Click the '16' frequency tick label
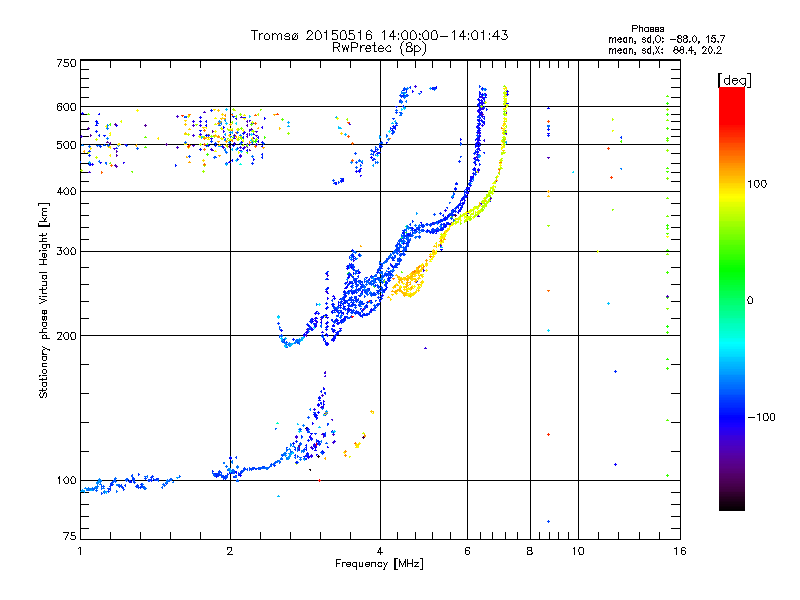Screen dimensions: 800x600 (x=680, y=551)
